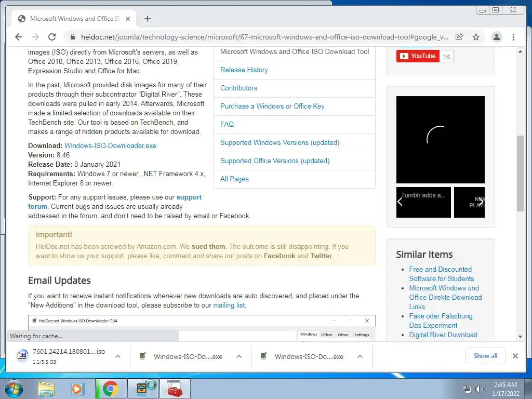Click Show all downloads button

point(486,355)
